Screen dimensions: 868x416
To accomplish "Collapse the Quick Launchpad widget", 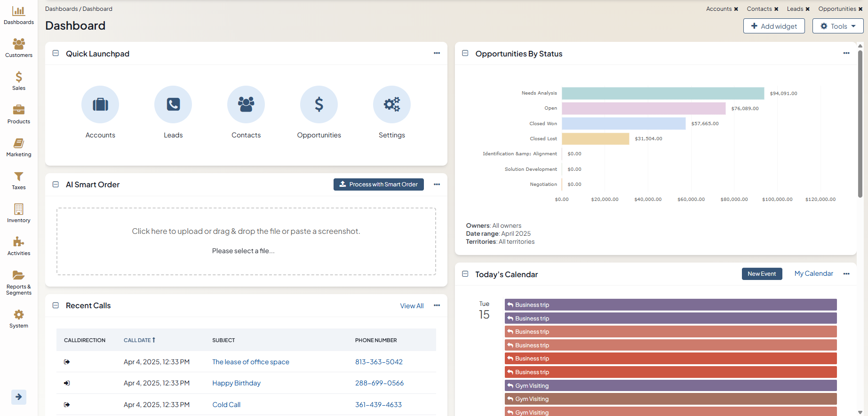I will pyautogui.click(x=56, y=53).
